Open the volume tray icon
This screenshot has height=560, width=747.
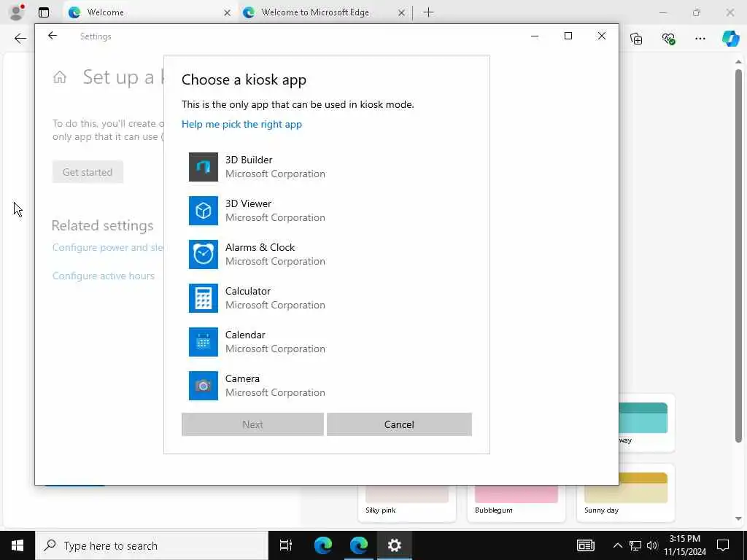(652, 545)
